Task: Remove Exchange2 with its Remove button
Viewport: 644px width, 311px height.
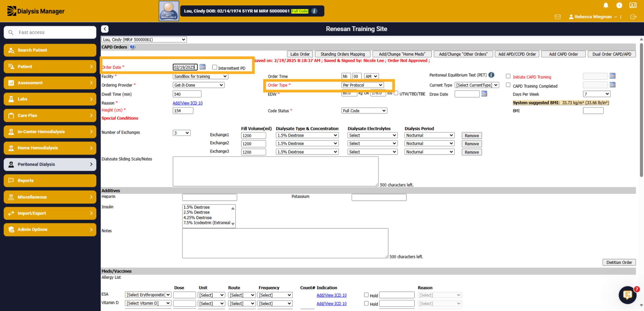Action: [472, 144]
